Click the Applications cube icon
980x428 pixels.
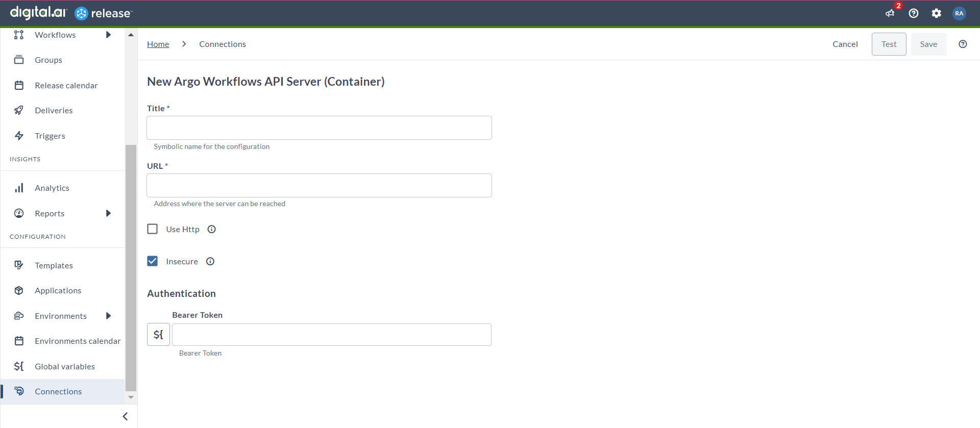[x=19, y=290]
